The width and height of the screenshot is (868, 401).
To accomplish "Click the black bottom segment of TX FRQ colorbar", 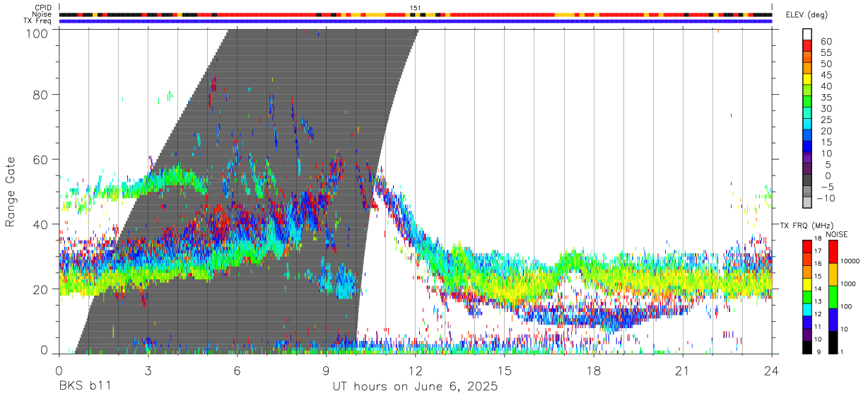I will tap(807, 347).
